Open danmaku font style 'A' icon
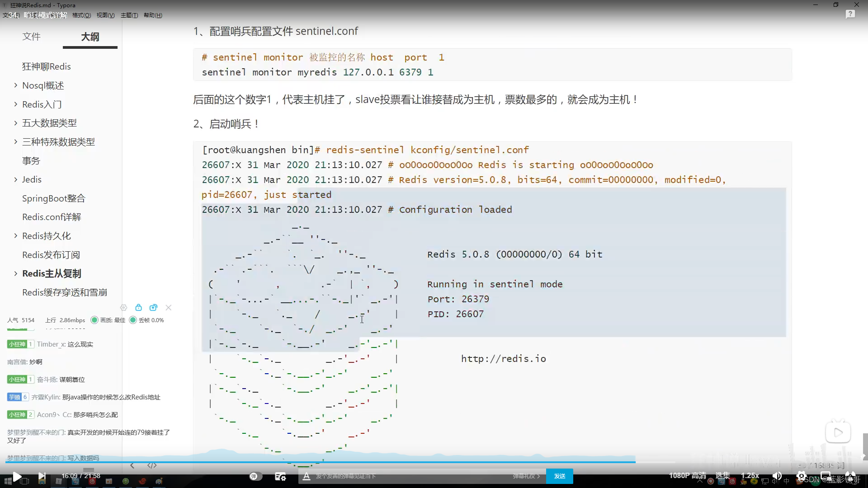The width and height of the screenshot is (868, 488). point(307,476)
